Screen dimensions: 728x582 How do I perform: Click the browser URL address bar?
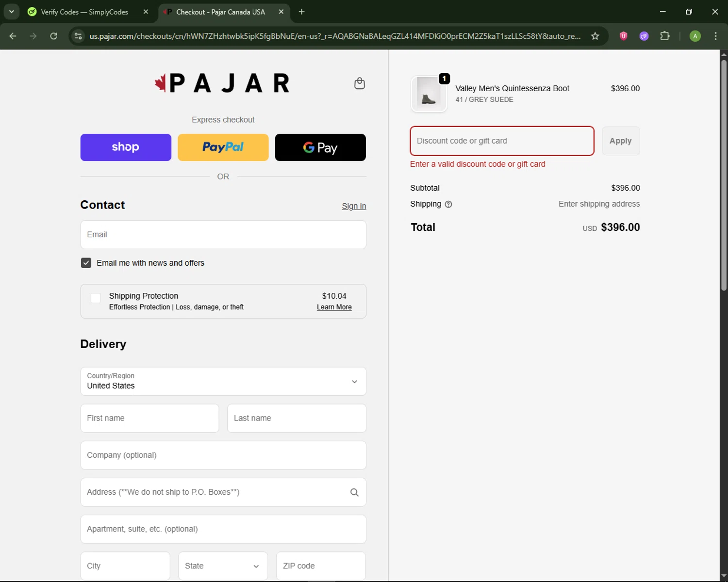(x=335, y=36)
